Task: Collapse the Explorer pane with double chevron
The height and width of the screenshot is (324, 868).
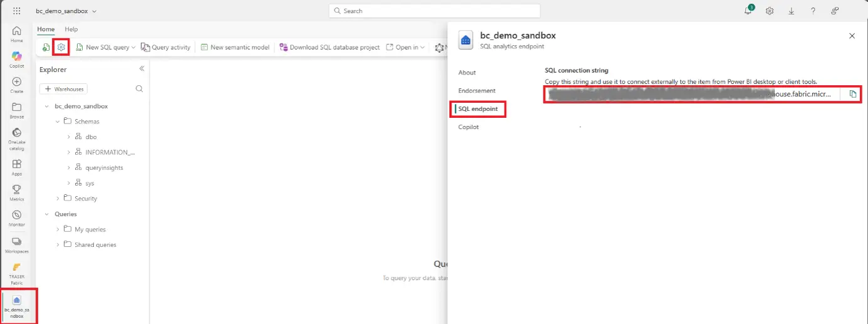Action: tap(142, 69)
